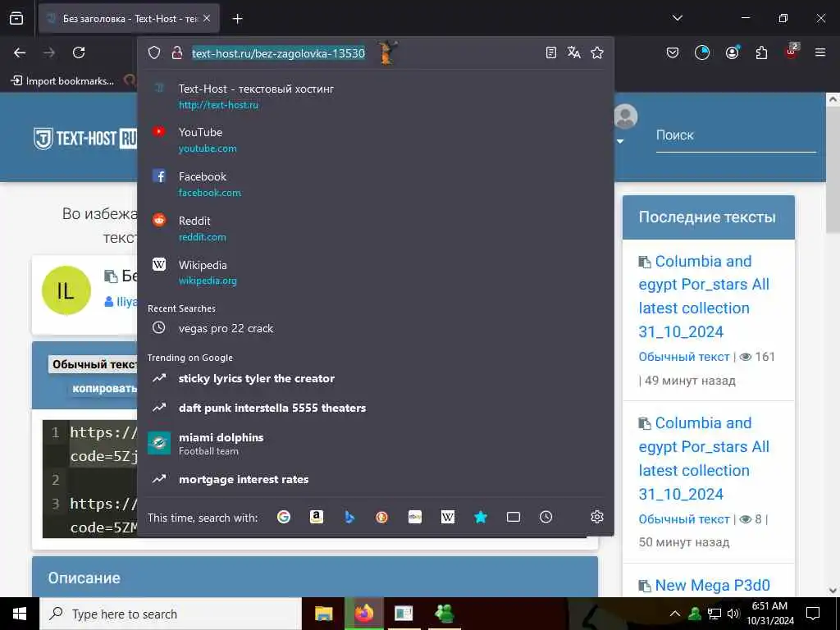Search this time with Amazon icon

click(316, 517)
